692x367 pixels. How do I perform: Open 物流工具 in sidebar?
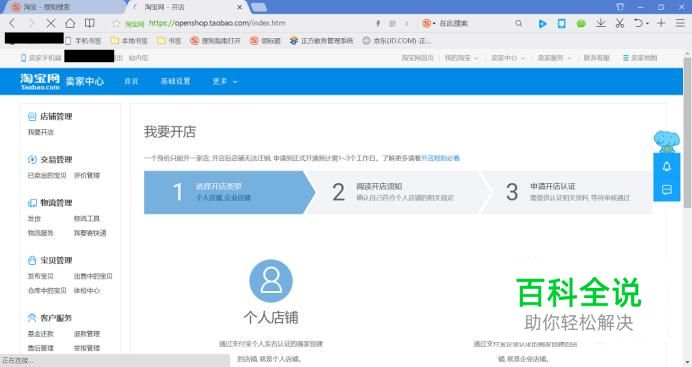click(x=86, y=219)
